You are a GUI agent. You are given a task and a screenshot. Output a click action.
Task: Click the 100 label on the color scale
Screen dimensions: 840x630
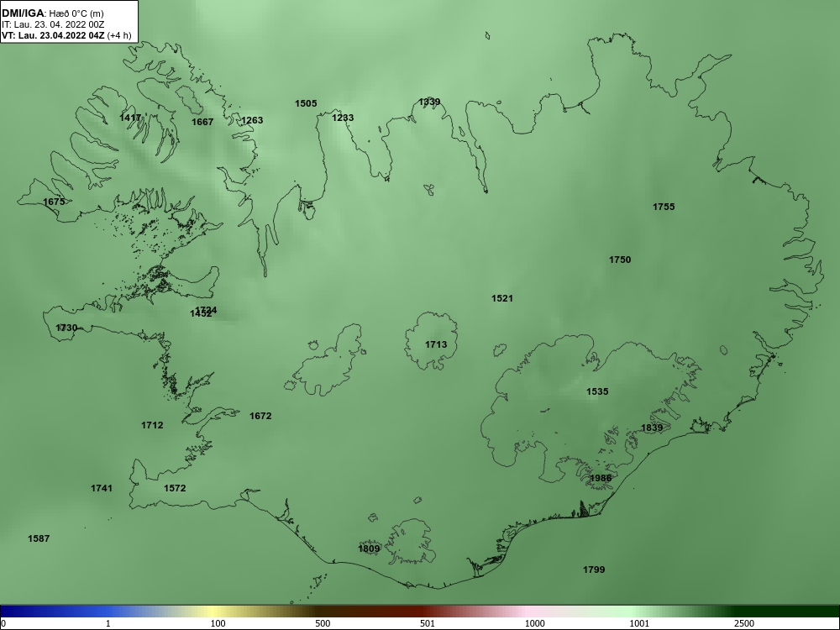click(x=218, y=623)
